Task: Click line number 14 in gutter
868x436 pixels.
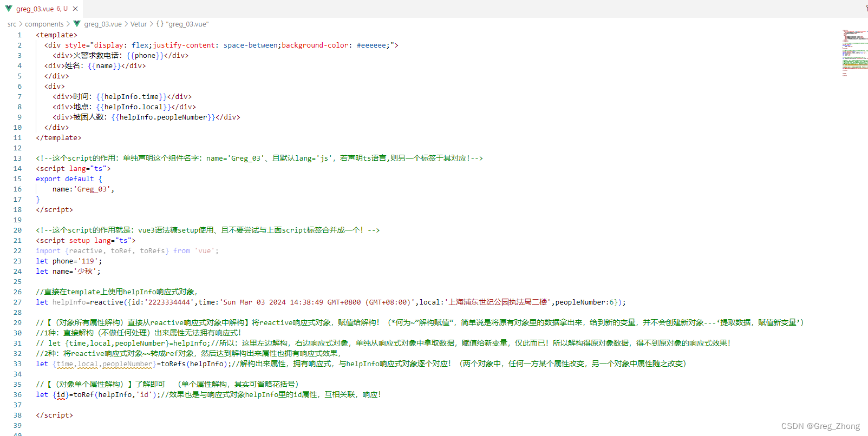Action: (x=17, y=169)
